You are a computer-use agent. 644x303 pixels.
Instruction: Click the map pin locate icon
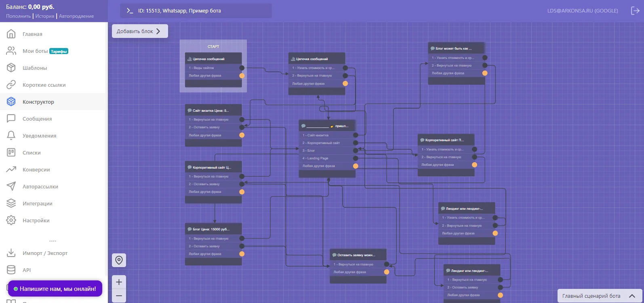click(x=119, y=260)
